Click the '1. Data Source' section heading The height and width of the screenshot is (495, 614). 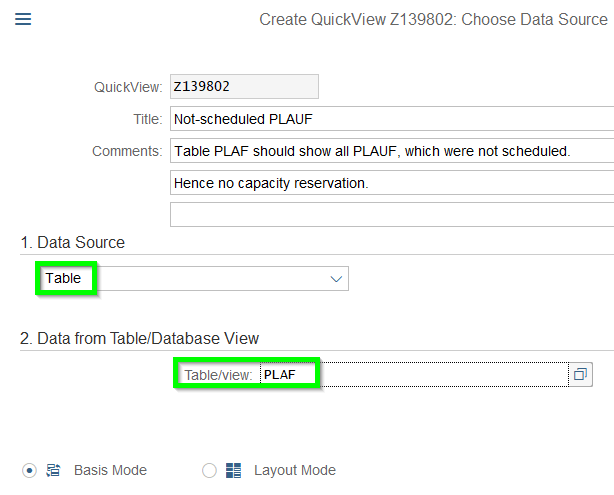pos(73,242)
